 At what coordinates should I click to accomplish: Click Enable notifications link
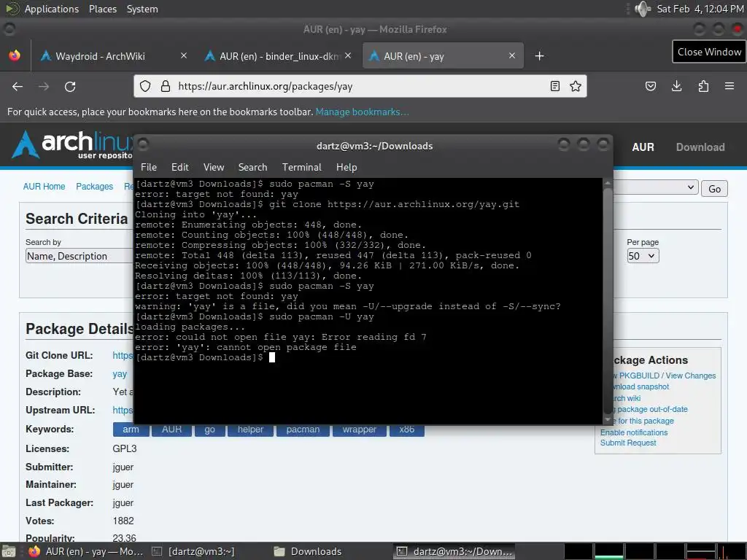[x=634, y=432]
